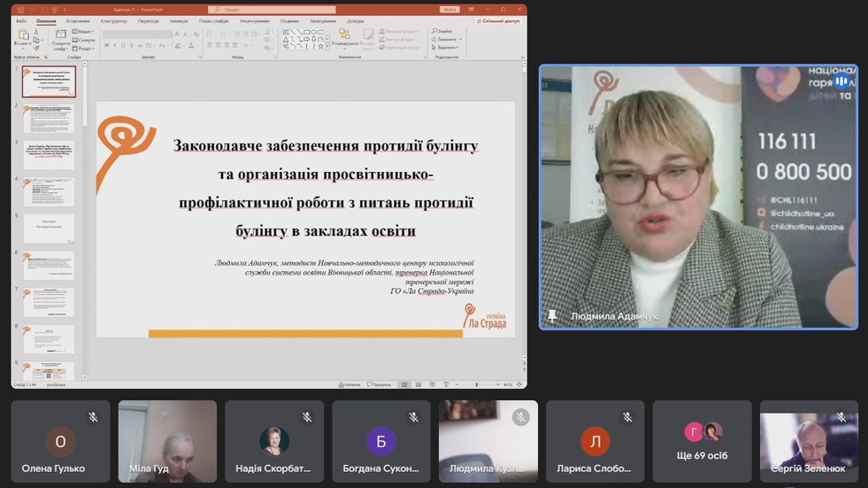
Task: Open the Виділити selection dropdown
Action: point(445,48)
